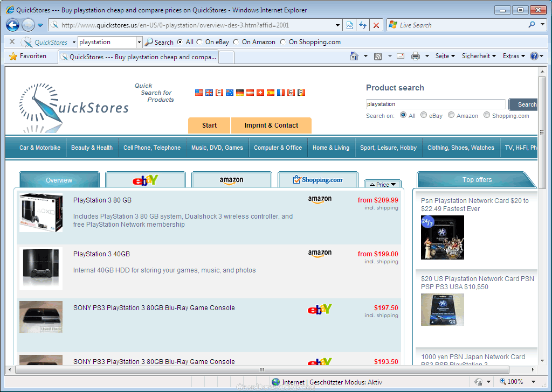Select the Spain flag
This screenshot has height=392, width=552.
[271, 93]
